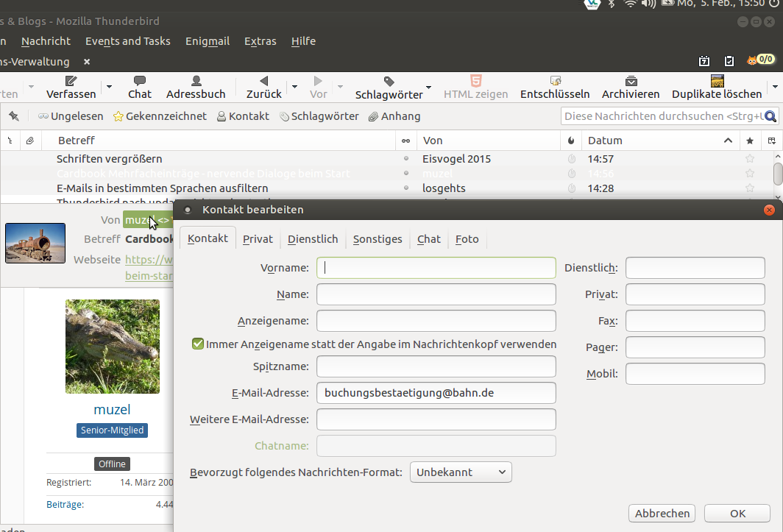Open the Enigmail menu
This screenshot has height=532, width=783.
[x=208, y=41]
